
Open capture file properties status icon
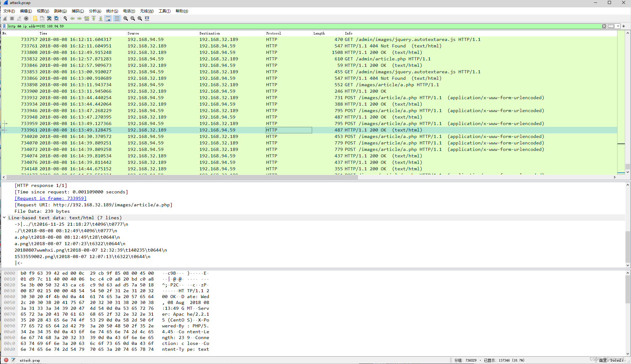click(13, 360)
